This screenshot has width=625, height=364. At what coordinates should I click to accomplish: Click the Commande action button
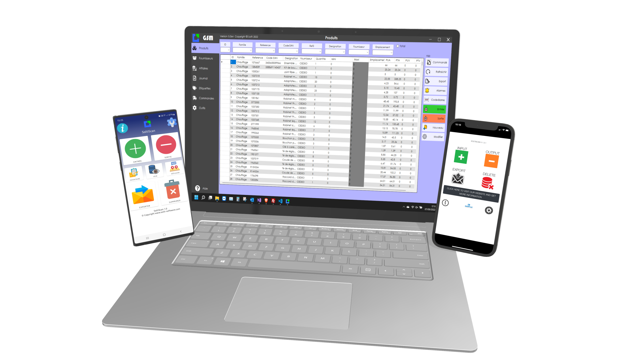438,62
